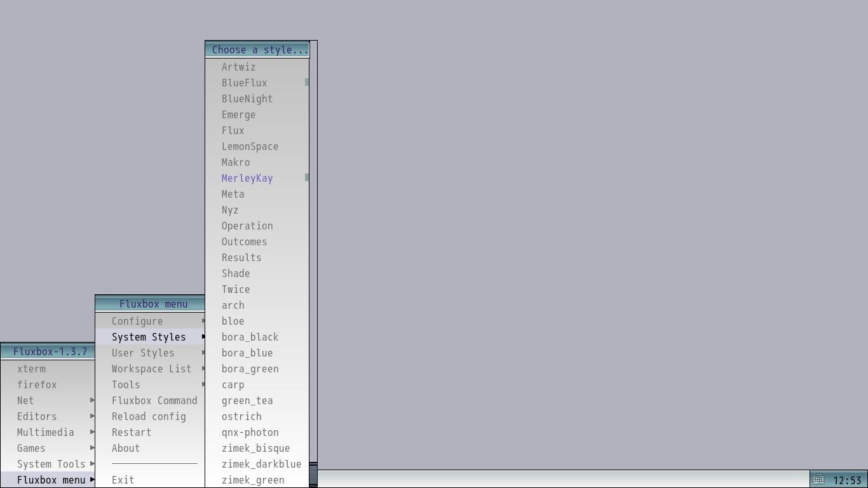
Task: Expand the System Tools submenu
Action: [x=48, y=464]
